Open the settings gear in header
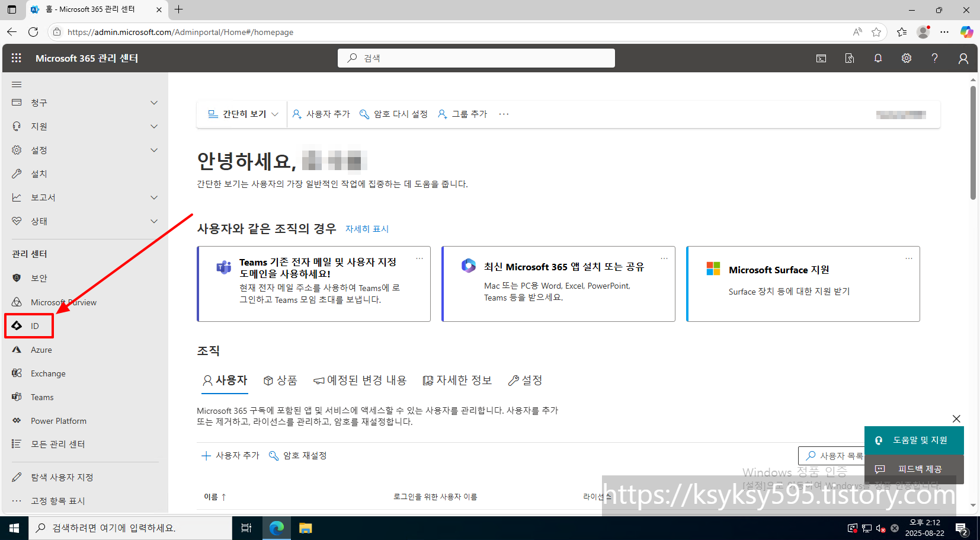Screen dimensions: 980x540 pyautogui.click(x=907, y=58)
